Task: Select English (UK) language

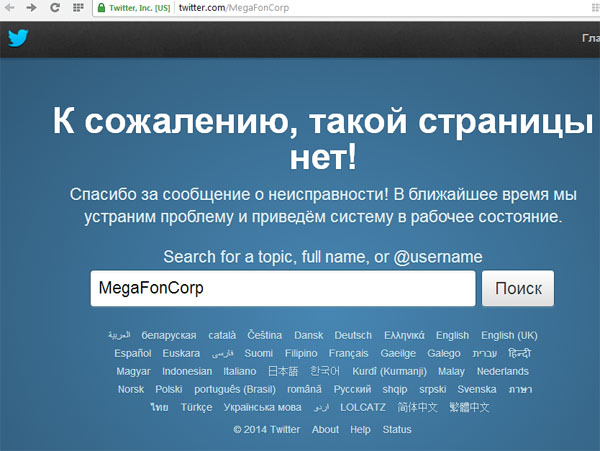Action: click(x=509, y=336)
